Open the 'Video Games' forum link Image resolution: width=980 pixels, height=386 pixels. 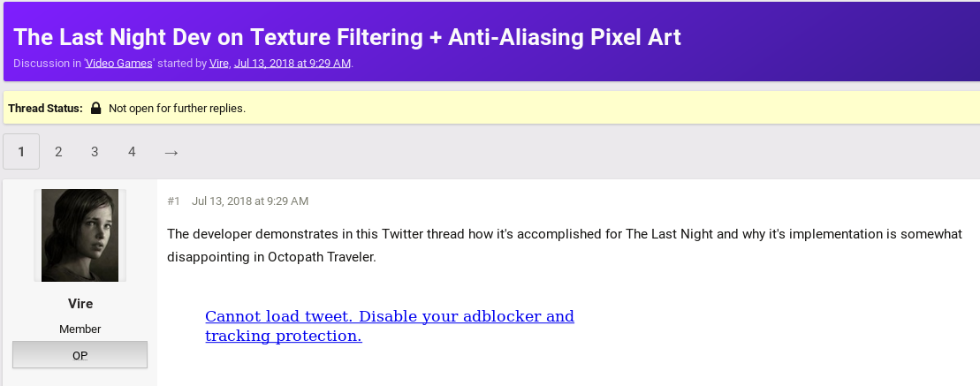click(x=118, y=63)
